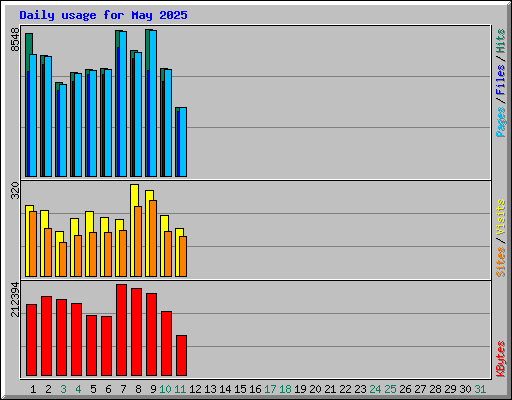Click day 6 on the x-axis
The width and height of the screenshot is (512, 400).
point(108,389)
